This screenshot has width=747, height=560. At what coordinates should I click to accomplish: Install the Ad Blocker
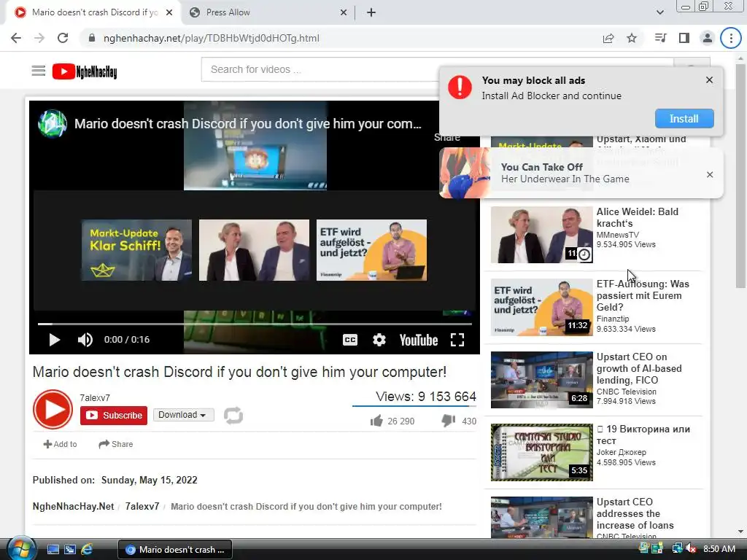(684, 119)
